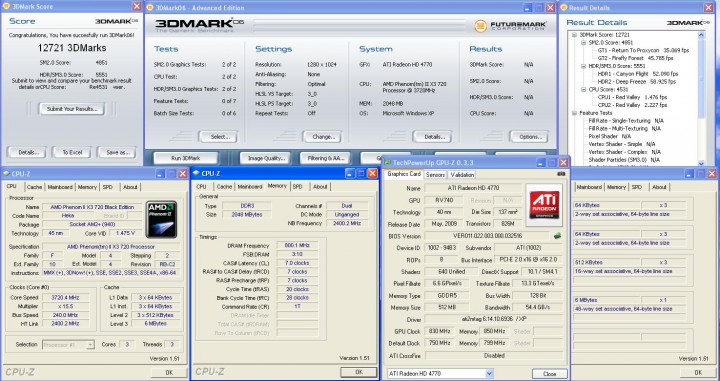
Task: Click the Run 3DMark button
Action: pyautogui.click(x=186, y=158)
